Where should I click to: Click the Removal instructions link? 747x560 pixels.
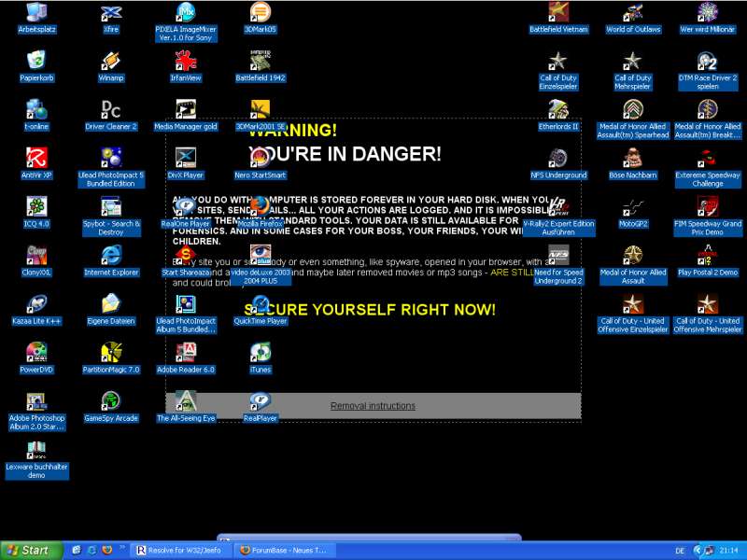[373, 406]
